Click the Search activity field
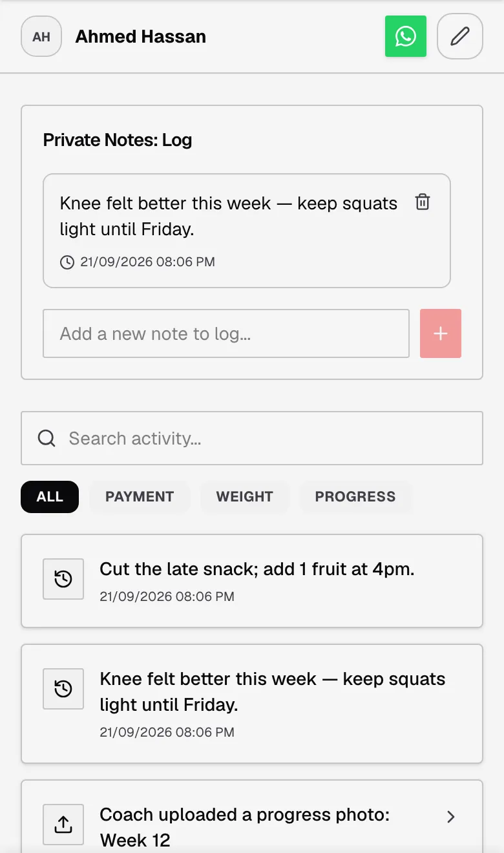This screenshot has width=504, height=853. tap(252, 438)
